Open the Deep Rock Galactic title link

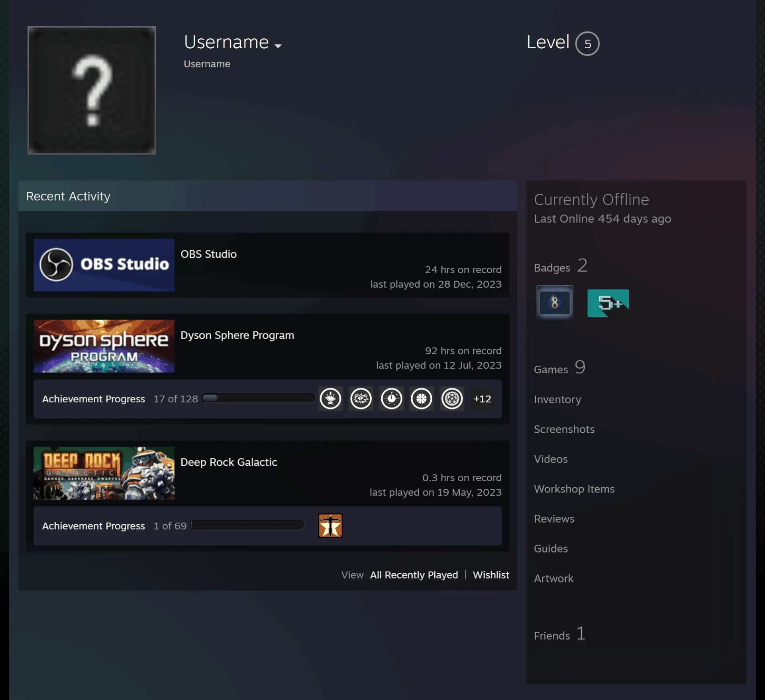tap(229, 462)
